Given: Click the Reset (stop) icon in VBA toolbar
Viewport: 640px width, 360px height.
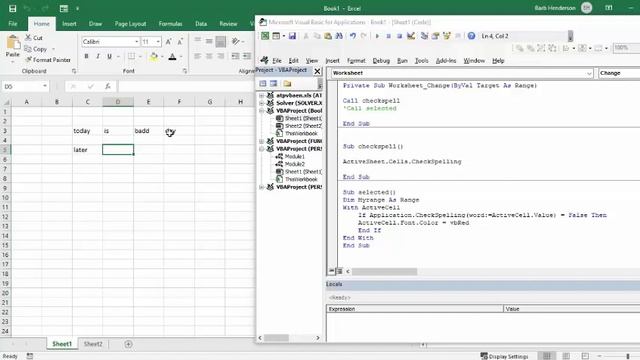Looking at the screenshot, I should 399,36.
